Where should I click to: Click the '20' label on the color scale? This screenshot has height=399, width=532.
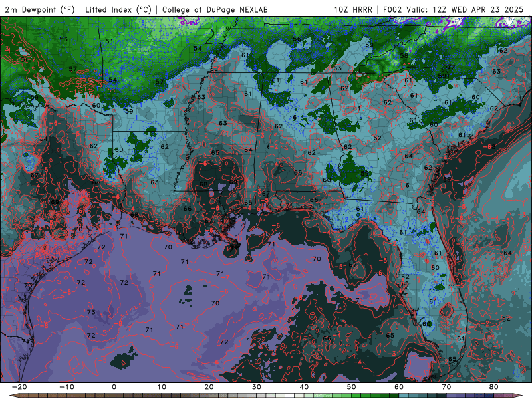click(x=209, y=387)
